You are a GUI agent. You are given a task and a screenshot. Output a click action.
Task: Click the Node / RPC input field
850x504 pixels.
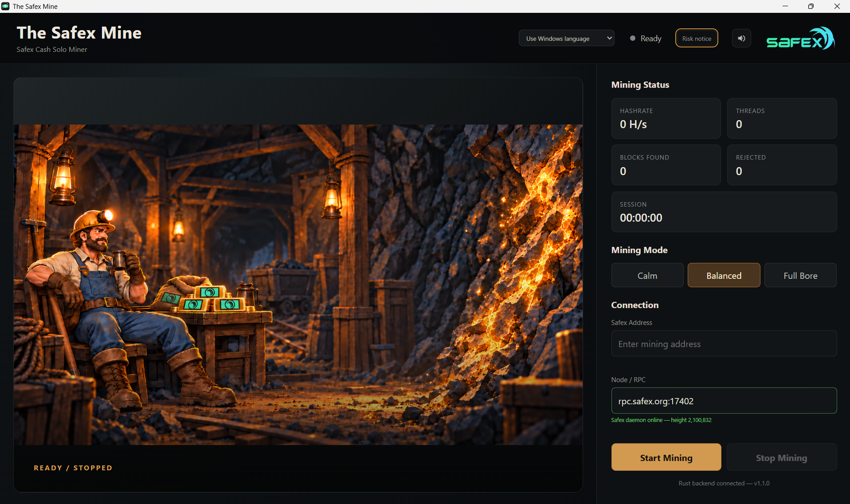coord(724,401)
